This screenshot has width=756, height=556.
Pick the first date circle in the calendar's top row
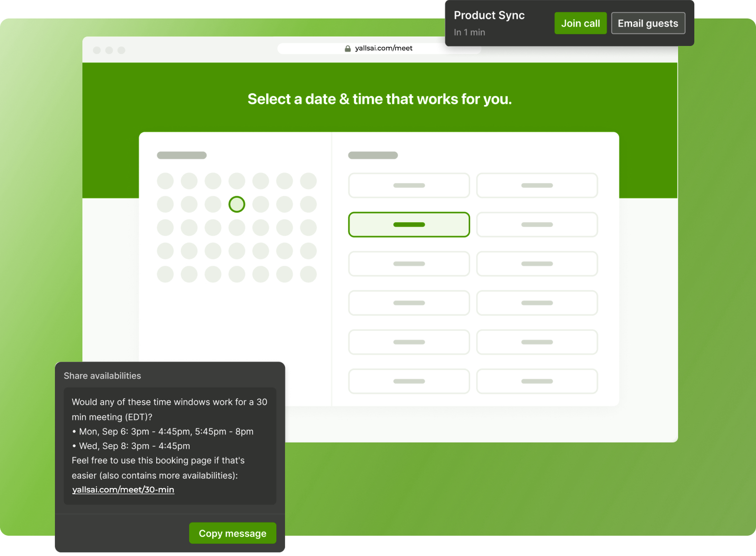point(165,181)
